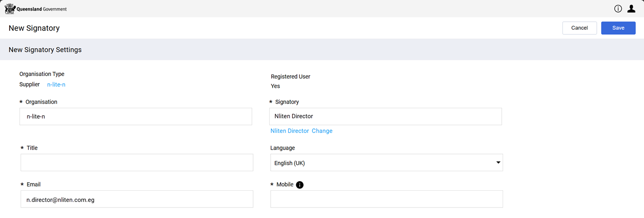The height and width of the screenshot is (218, 644).
Task: Click the New Signatory Settings section header
Action: click(45, 50)
